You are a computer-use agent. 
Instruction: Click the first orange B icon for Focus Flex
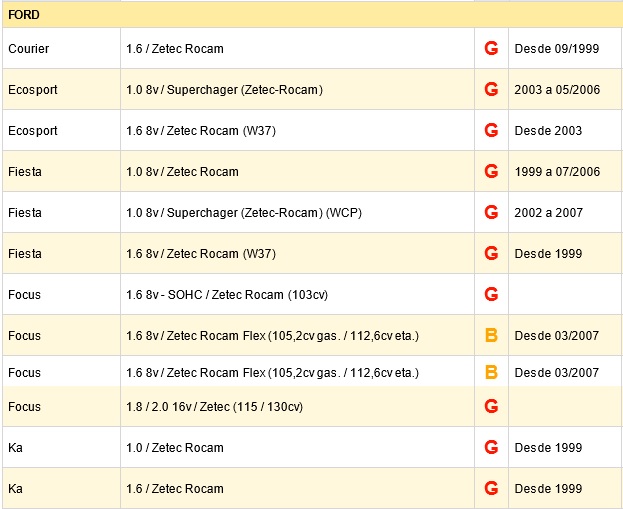491,335
